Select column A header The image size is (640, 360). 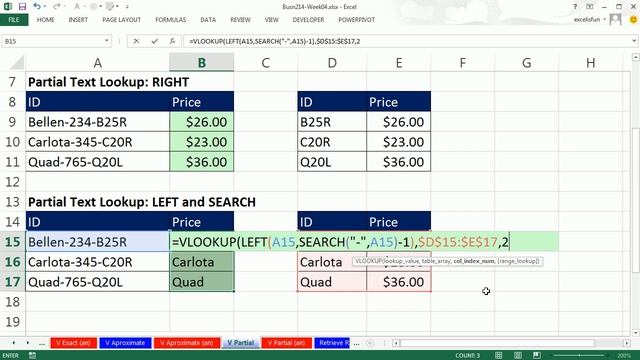[98, 63]
